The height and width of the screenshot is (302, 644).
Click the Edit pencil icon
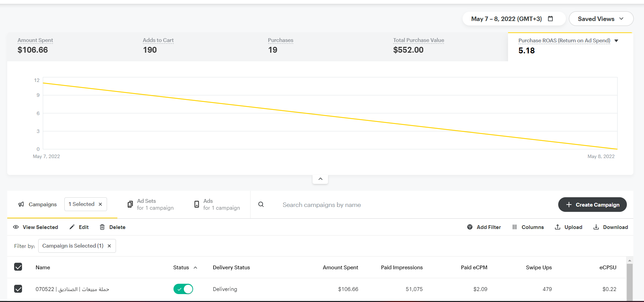(x=72, y=227)
